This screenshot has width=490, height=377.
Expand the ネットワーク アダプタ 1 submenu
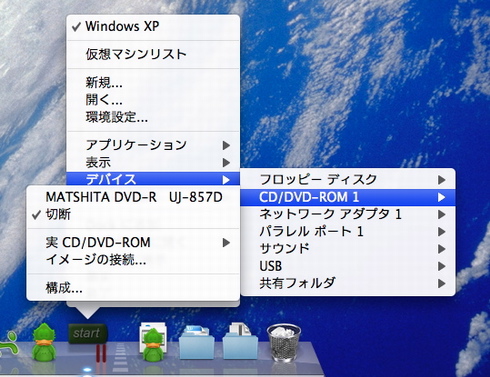coord(348,214)
